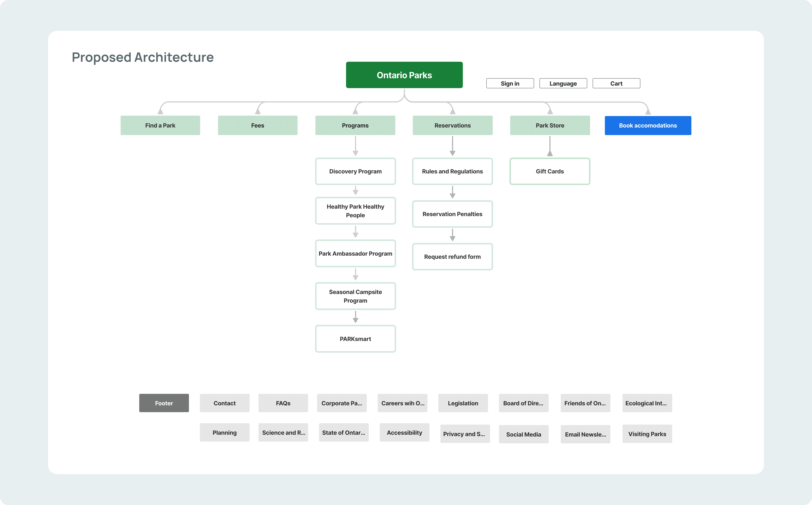Click the Reservations navigation node
The image size is (812, 505).
pyautogui.click(x=452, y=126)
